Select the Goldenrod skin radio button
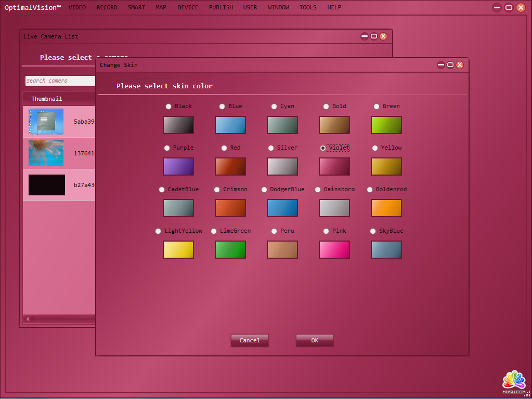Screen dimensions: 532x399 [x=370, y=190]
